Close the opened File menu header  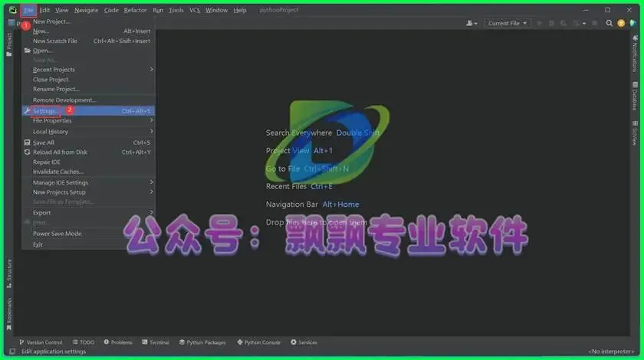pyautogui.click(x=28, y=10)
